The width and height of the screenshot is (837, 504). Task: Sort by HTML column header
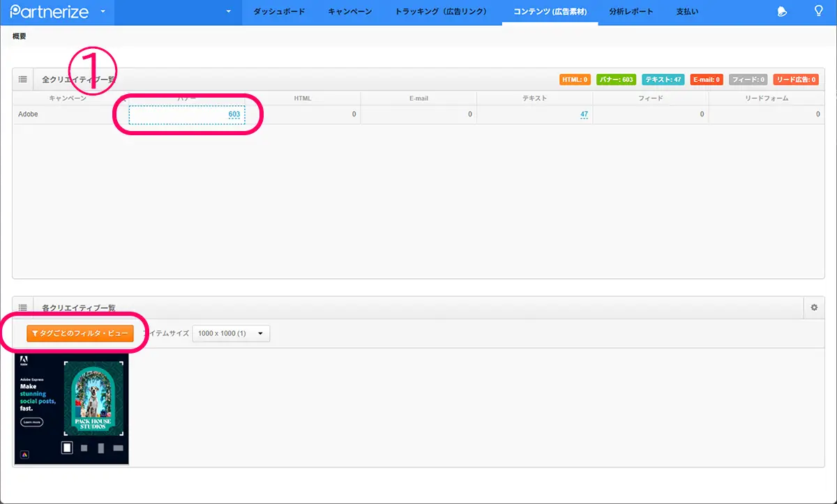(x=303, y=98)
